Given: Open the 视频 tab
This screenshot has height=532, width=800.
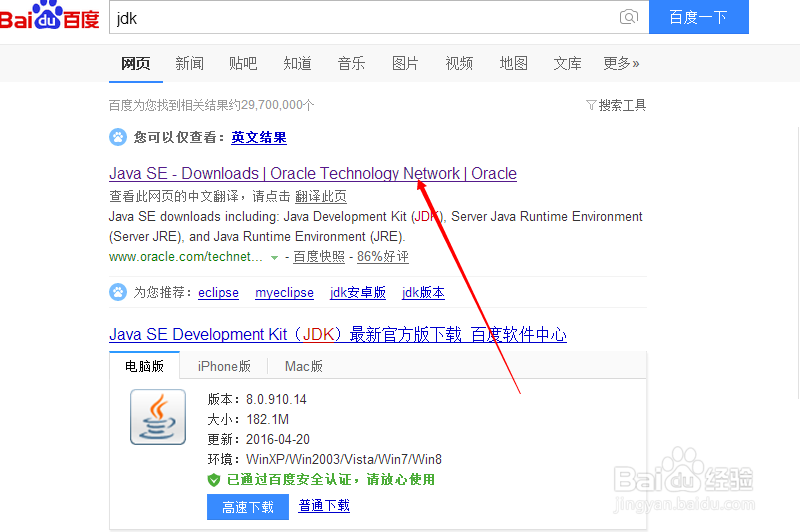Looking at the screenshot, I should click(x=459, y=63).
